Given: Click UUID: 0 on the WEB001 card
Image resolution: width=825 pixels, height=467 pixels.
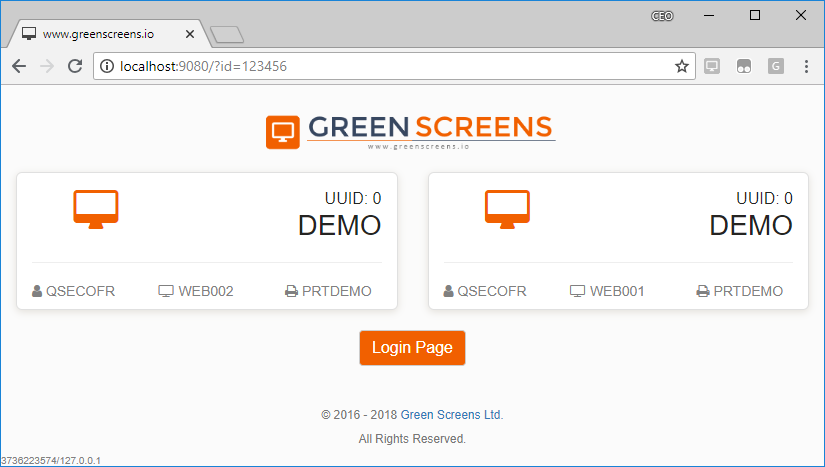Looking at the screenshot, I should (764, 198).
